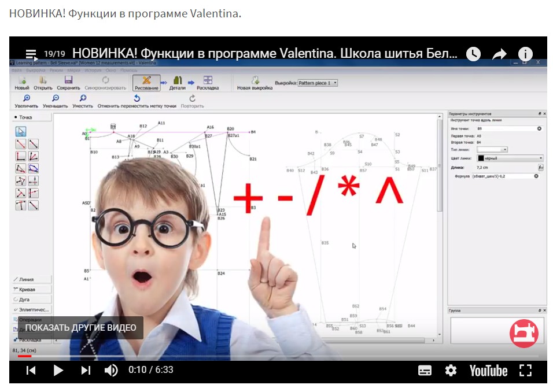Select the perpendicular L-shaped point tool
Screen dimensions: 553x392
[x=21, y=156]
